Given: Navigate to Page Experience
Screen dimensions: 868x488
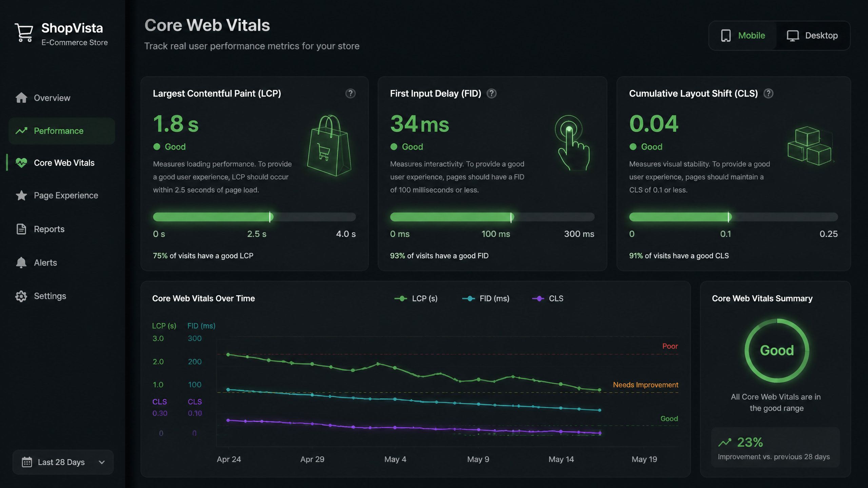Looking at the screenshot, I should pyautogui.click(x=62, y=196).
